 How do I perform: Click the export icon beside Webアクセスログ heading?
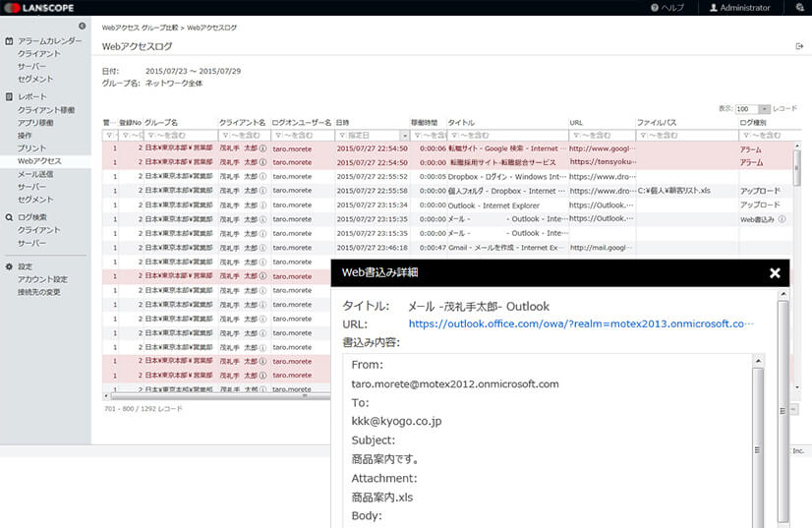tap(799, 46)
